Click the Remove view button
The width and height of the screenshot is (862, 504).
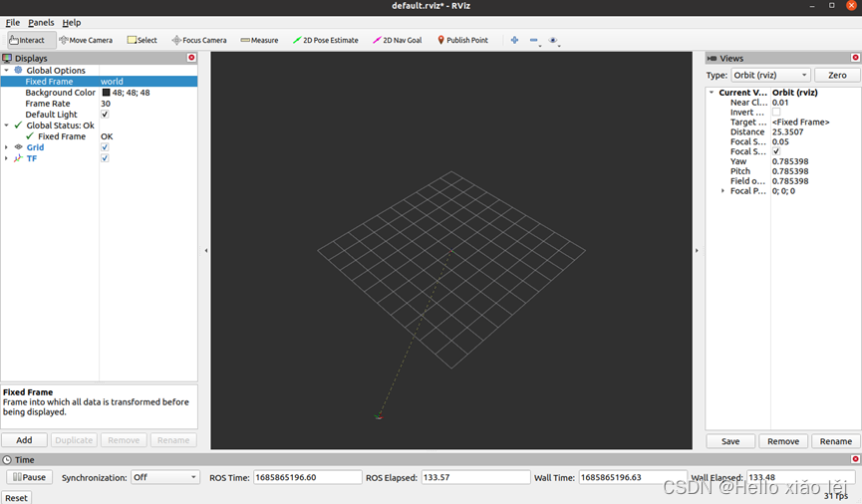783,441
